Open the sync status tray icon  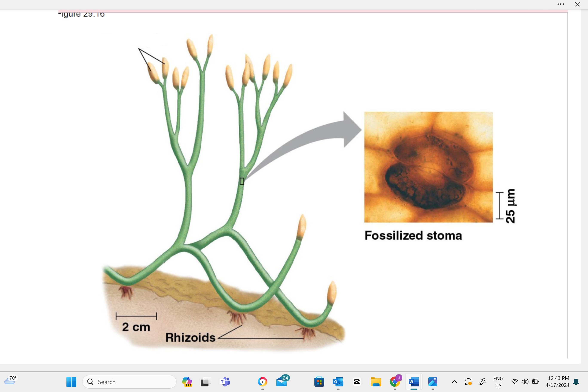pos(468,382)
